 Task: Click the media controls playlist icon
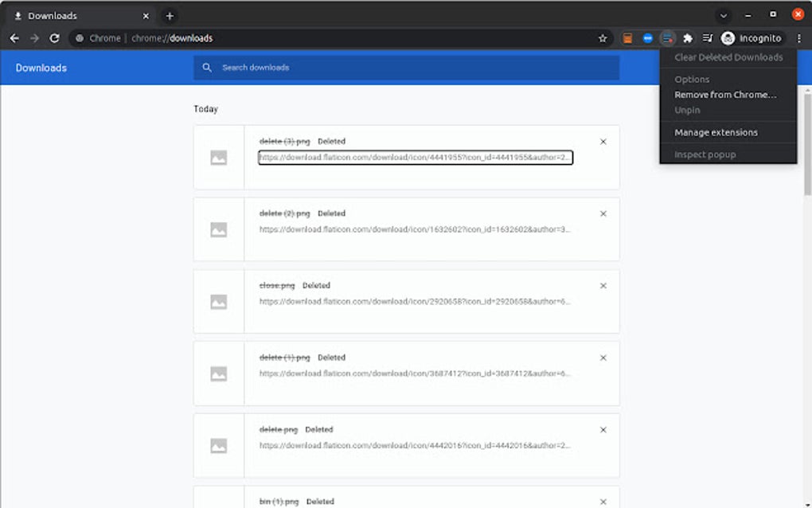coord(707,38)
